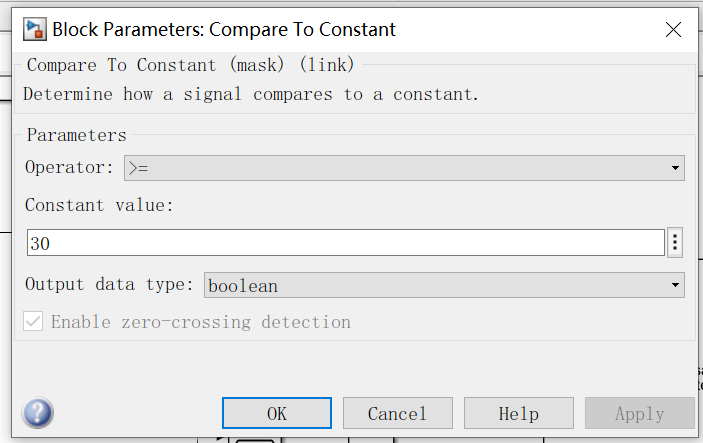Click the Output data type dropdown arrow

click(x=677, y=285)
